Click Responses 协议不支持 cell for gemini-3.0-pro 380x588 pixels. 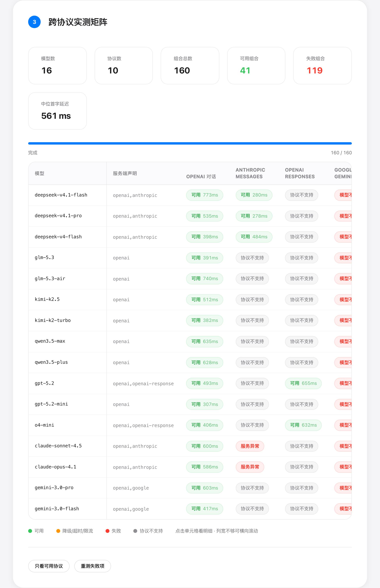(302, 488)
